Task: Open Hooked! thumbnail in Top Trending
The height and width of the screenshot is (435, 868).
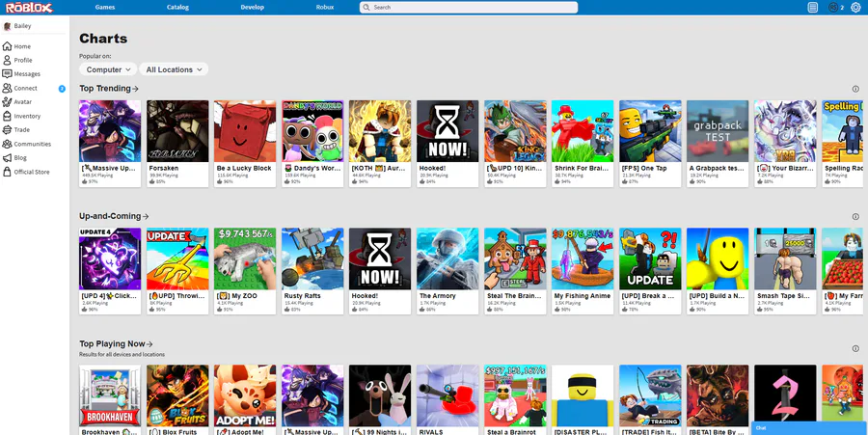Action: click(x=448, y=131)
